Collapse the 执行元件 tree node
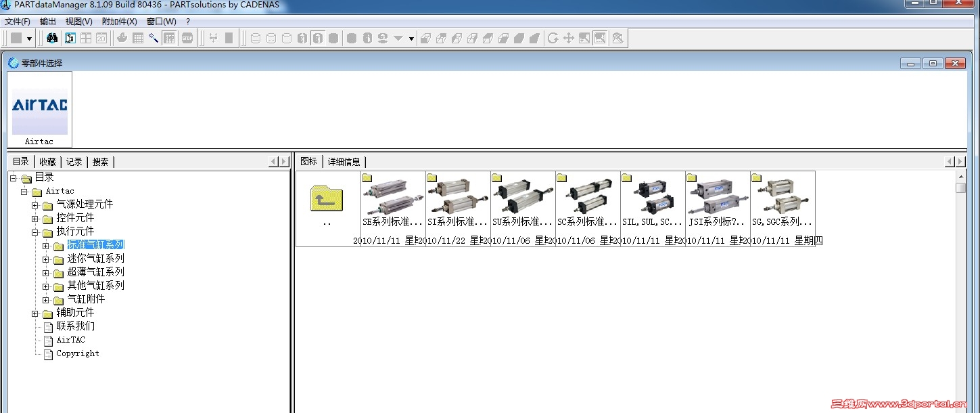 click(x=35, y=232)
